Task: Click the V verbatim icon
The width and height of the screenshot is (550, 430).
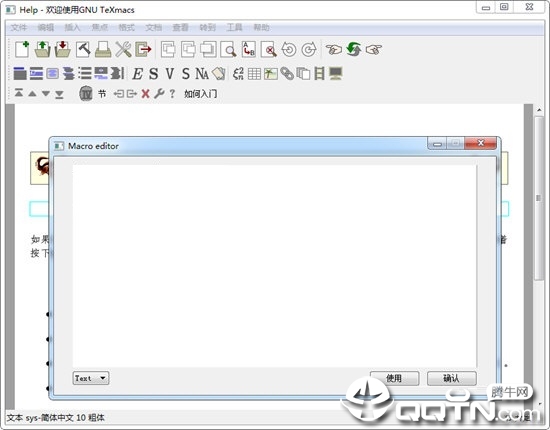Action: pyautogui.click(x=169, y=74)
